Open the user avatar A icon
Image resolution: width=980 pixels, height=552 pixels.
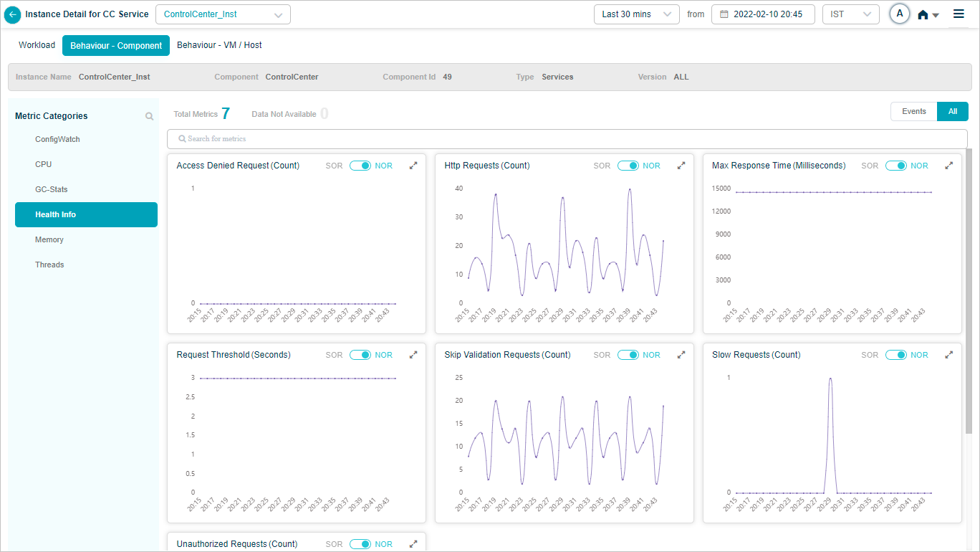(900, 14)
